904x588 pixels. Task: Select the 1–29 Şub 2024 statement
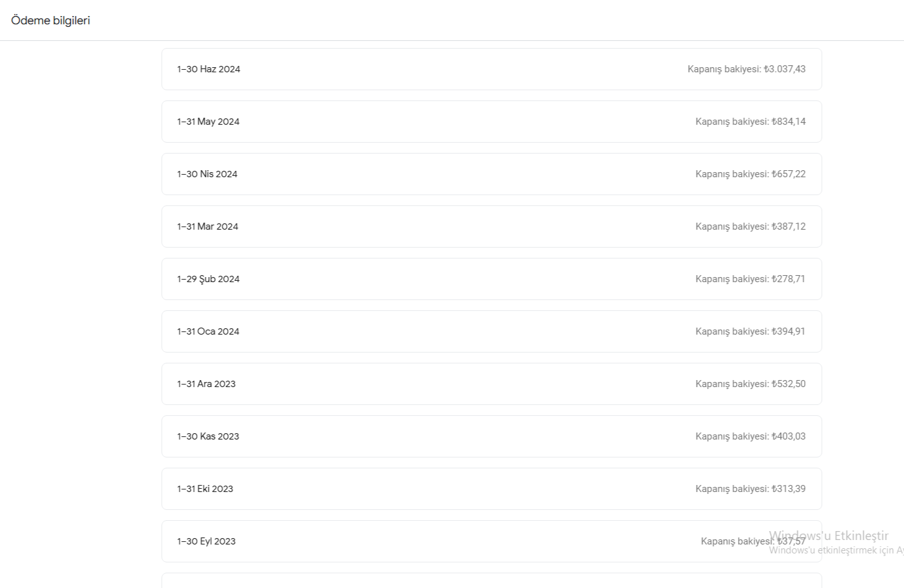[492, 279]
